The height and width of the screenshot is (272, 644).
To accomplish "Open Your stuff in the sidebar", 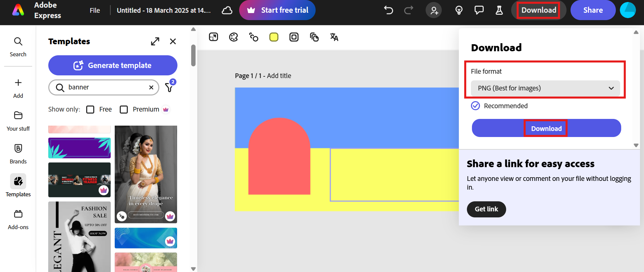I will pyautogui.click(x=18, y=121).
